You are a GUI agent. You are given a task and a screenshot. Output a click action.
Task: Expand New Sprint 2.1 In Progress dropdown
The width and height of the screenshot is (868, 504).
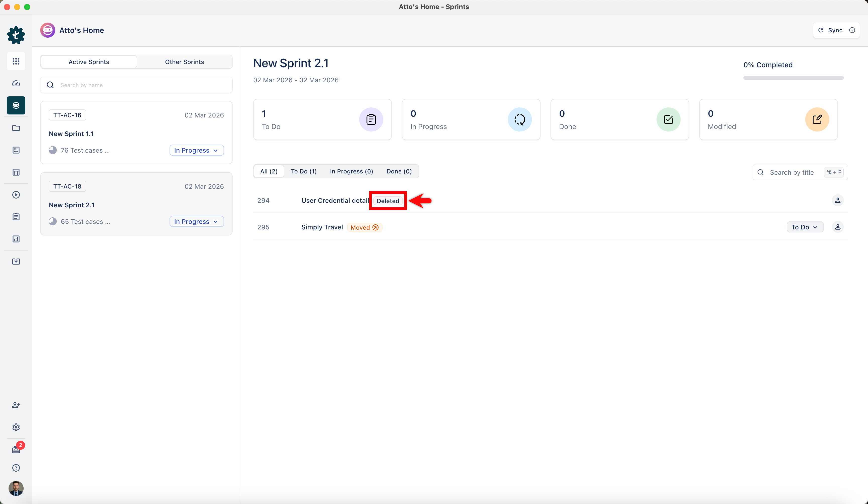coord(196,222)
